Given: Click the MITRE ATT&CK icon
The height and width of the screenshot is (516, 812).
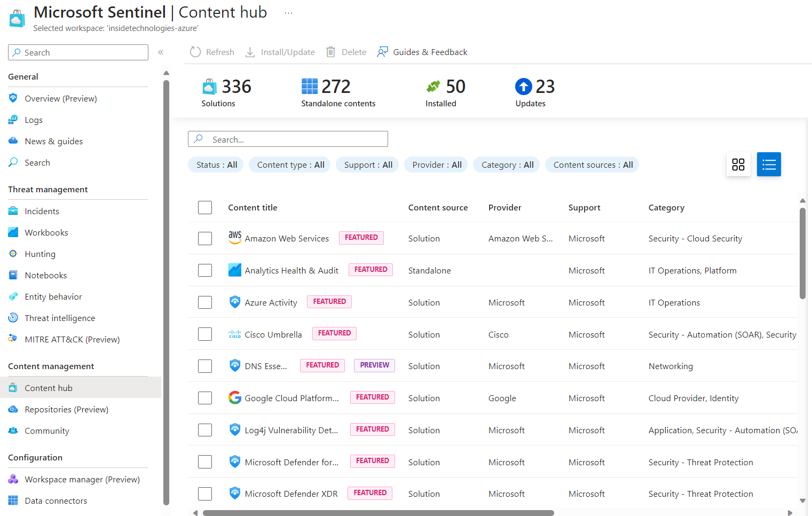Looking at the screenshot, I should coord(13,339).
